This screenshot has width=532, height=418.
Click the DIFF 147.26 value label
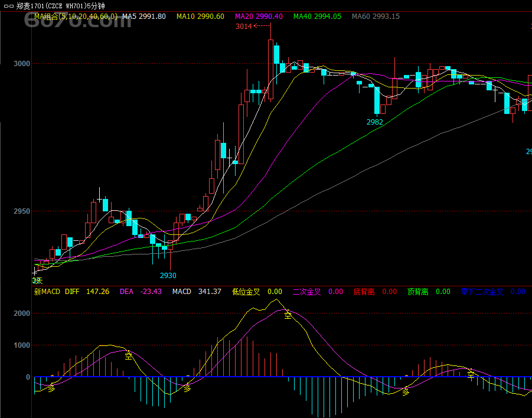87,292
